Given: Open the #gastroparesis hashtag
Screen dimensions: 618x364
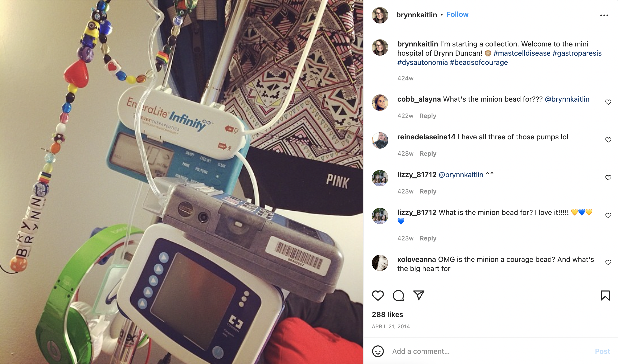Looking at the screenshot, I should pyautogui.click(x=577, y=53).
